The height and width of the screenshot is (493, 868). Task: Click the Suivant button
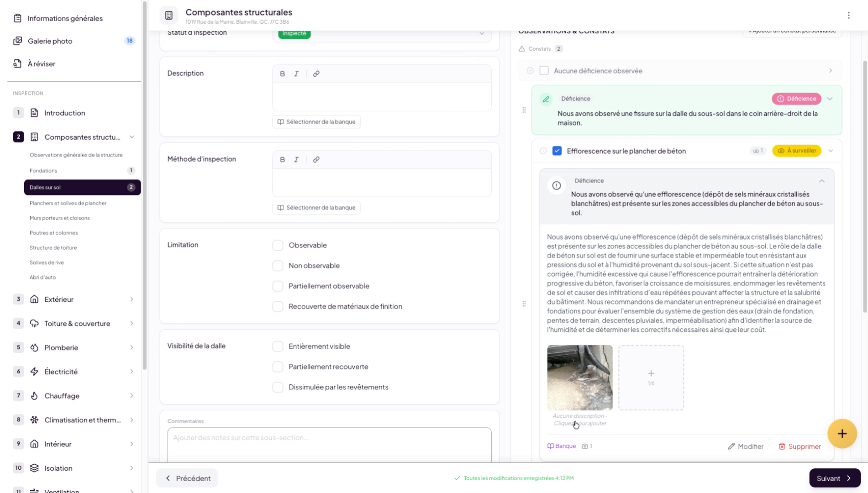click(834, 478)
